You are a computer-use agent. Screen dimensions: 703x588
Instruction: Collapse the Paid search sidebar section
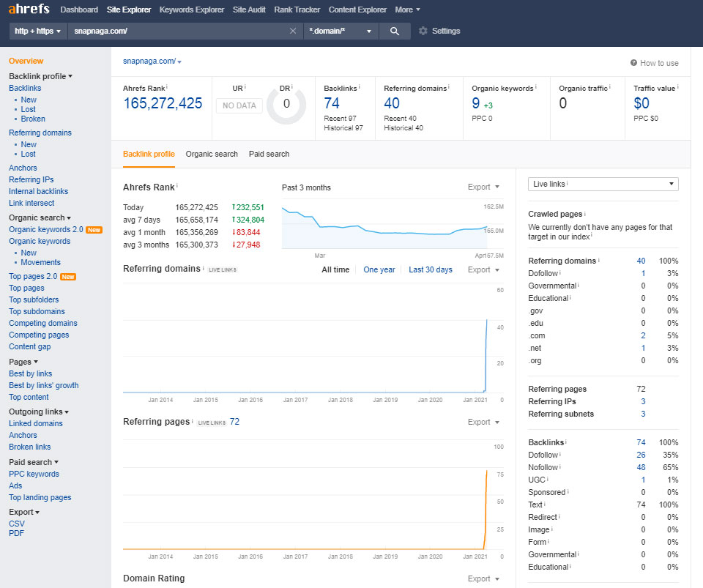click(34, 462)
